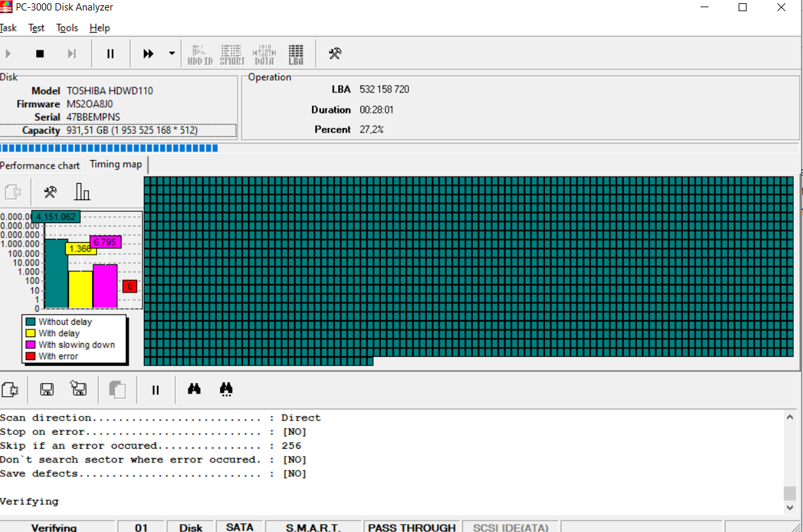Open the SMART toolbar icon
The image size is (803, 532).
pyautogui.click(x=232, y=54)
